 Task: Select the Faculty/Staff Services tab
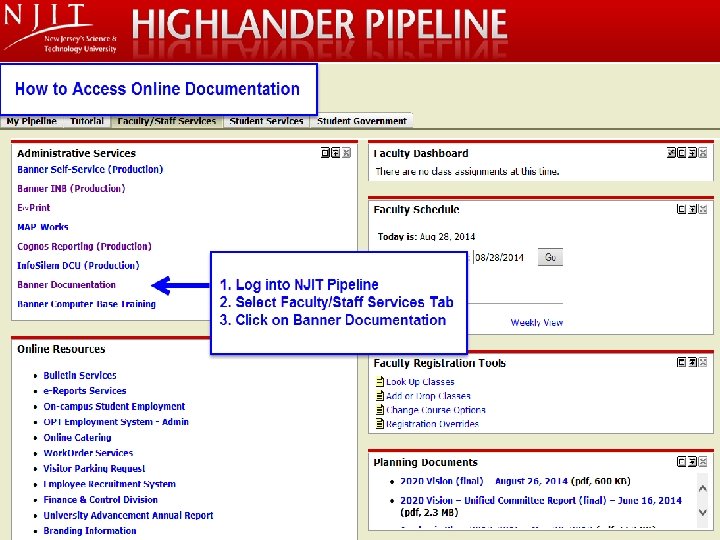coord(167,121)
